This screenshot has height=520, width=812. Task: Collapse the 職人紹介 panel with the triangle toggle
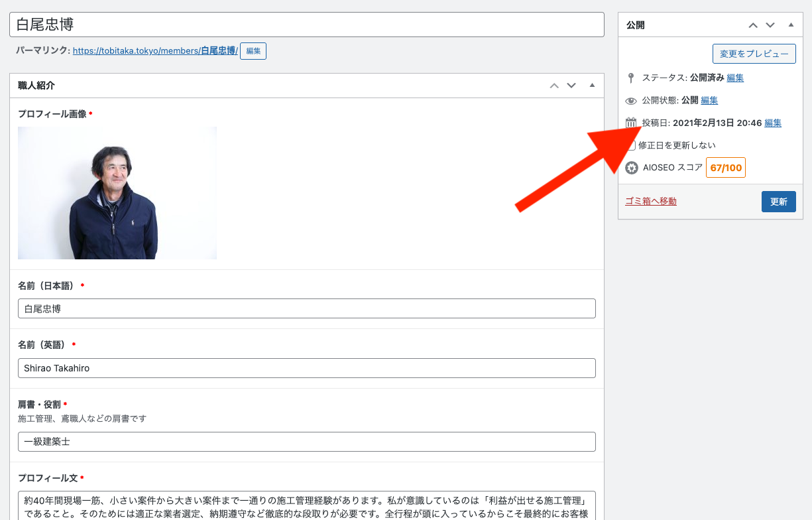[x=592, y=86]
